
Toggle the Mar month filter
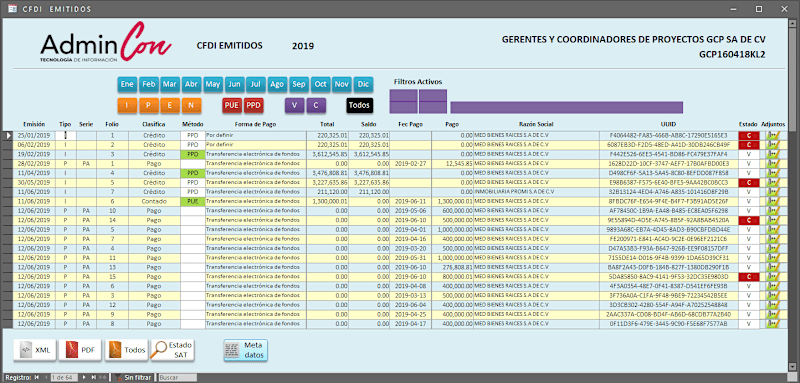pyautogui.click(x=170, y=84)
